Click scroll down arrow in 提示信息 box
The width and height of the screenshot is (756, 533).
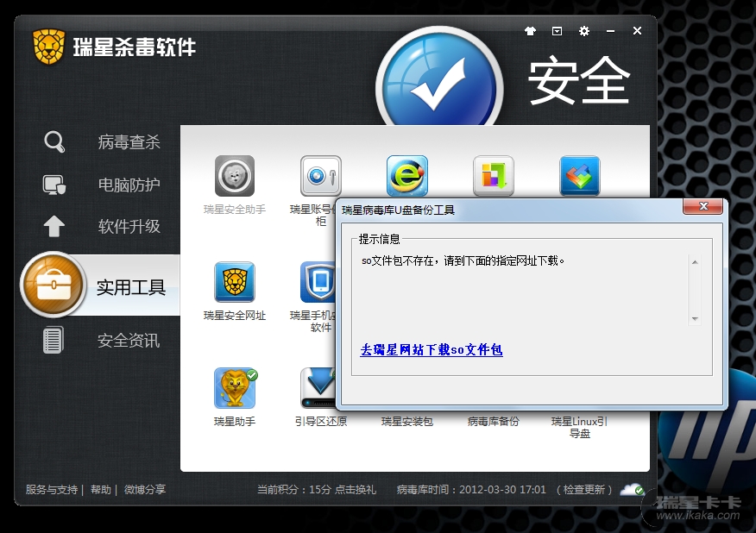click(x=695, y=318)
